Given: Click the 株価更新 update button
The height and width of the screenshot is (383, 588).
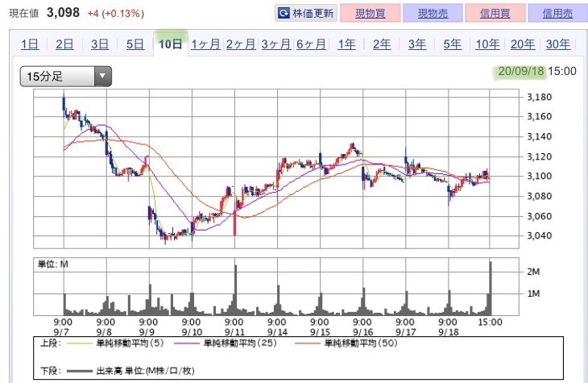Looking at the screenshot, I should pos(306,13).
